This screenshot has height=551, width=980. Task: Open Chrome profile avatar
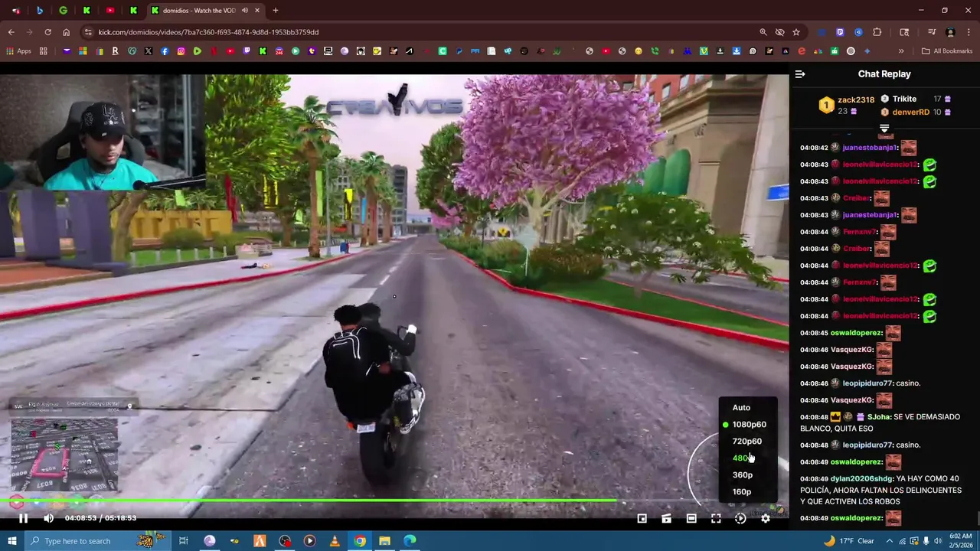tap(950, 32)
